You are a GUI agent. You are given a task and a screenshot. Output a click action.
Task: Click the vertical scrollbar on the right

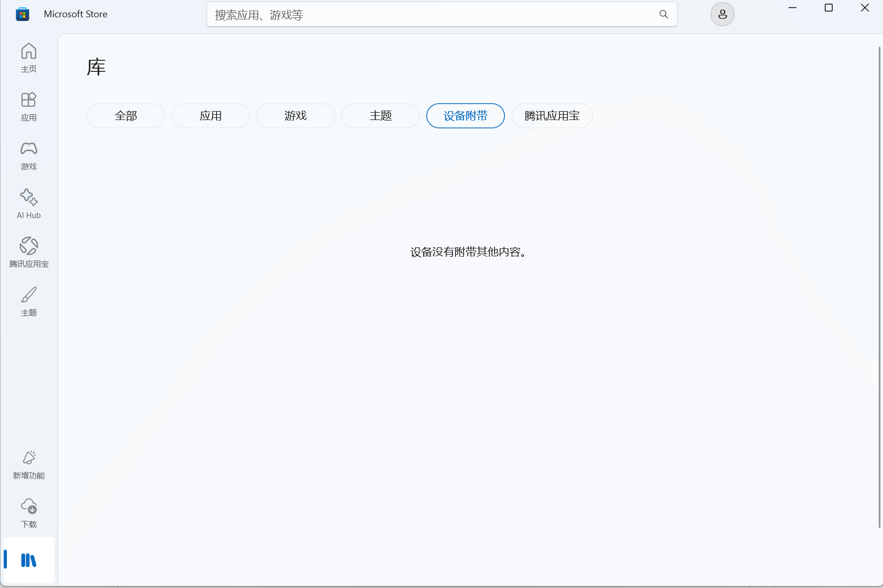(x=879, y=287)
